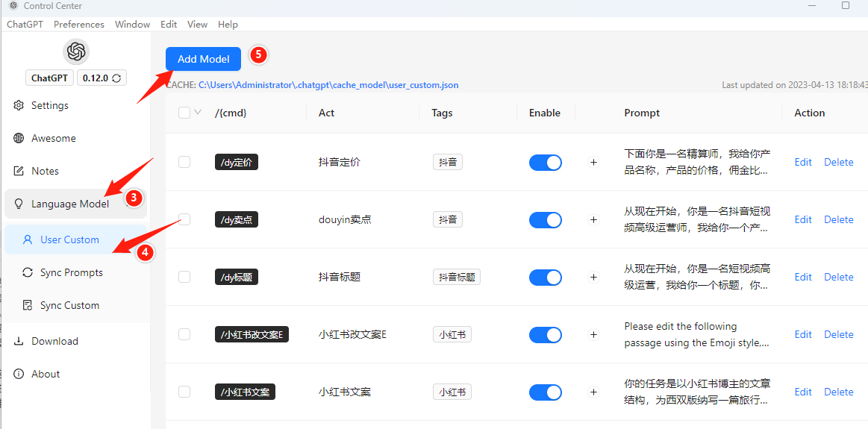Collapse the Language Model sidebar group
The width and height of the screenshot is (868, 429).
(x=75, y=204)
